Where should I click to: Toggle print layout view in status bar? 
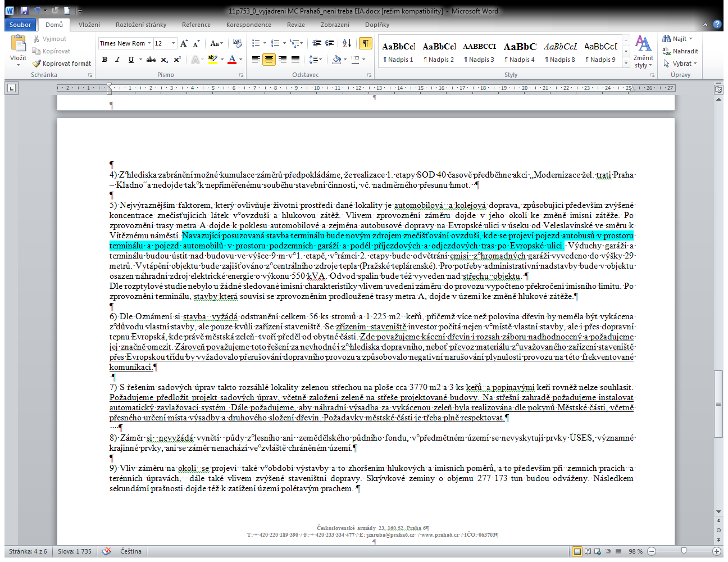pyautogui.click(x=577, y=551)
